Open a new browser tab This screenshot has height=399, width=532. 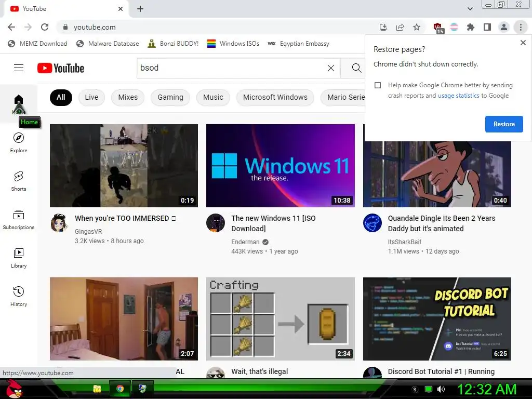pyautogui.click(x=140, y=9)
